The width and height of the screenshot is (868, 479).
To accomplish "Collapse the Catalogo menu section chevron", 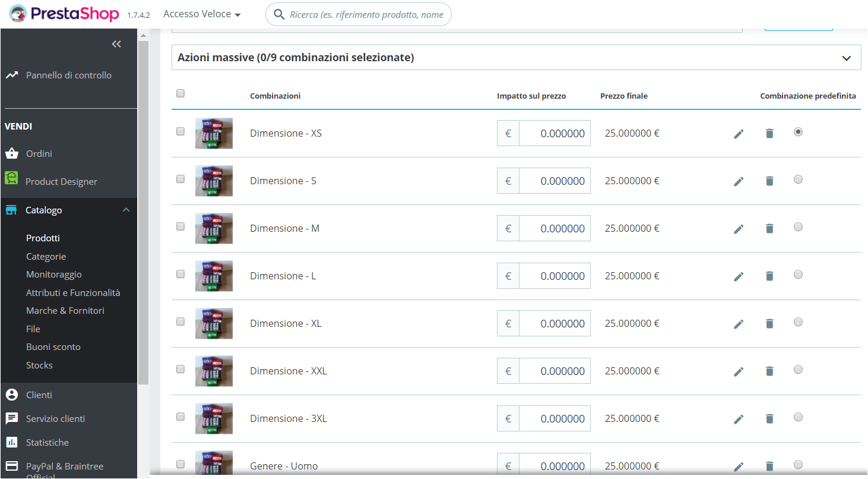I will [126, 210].
